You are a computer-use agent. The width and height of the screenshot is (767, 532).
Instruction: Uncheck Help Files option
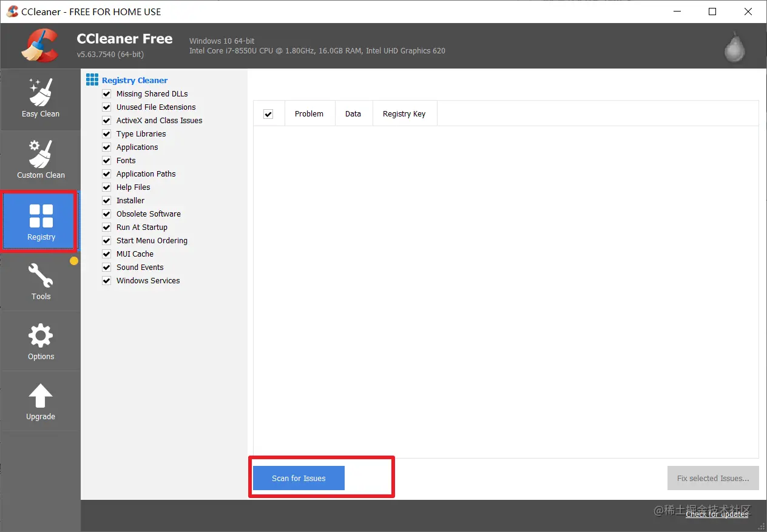pos(107,187)
